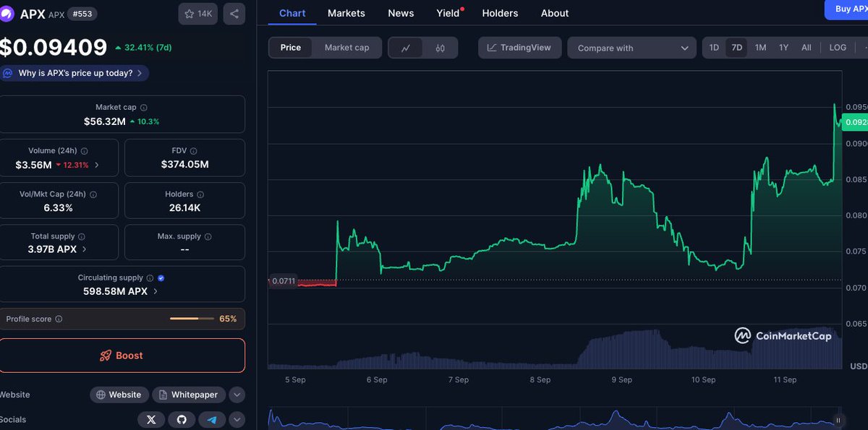Image resolution: width=868 pixels, height=430 pixels.
Task: Expand Volume (24h) details arrow
Action: pos(97,165)
